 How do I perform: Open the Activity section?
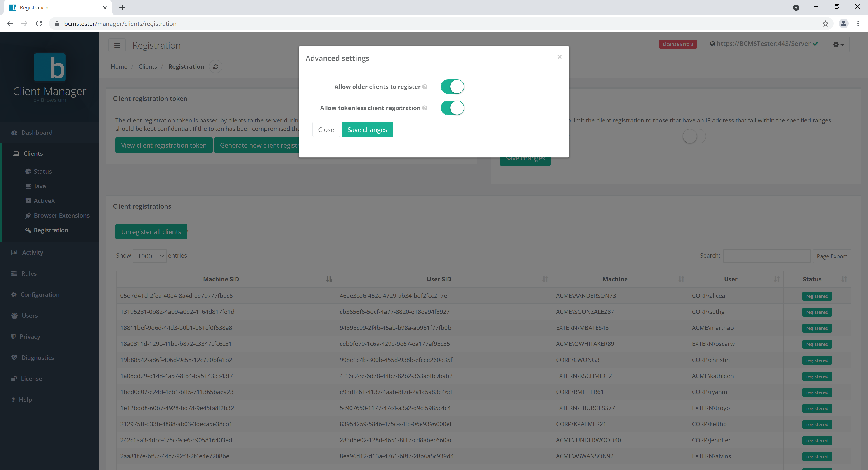[x=32, y=252]
